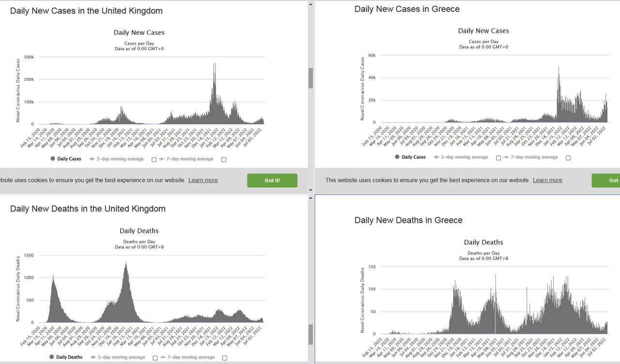Click heading 'Daily New Deaths in the United Kingdom'

[88, 209]
